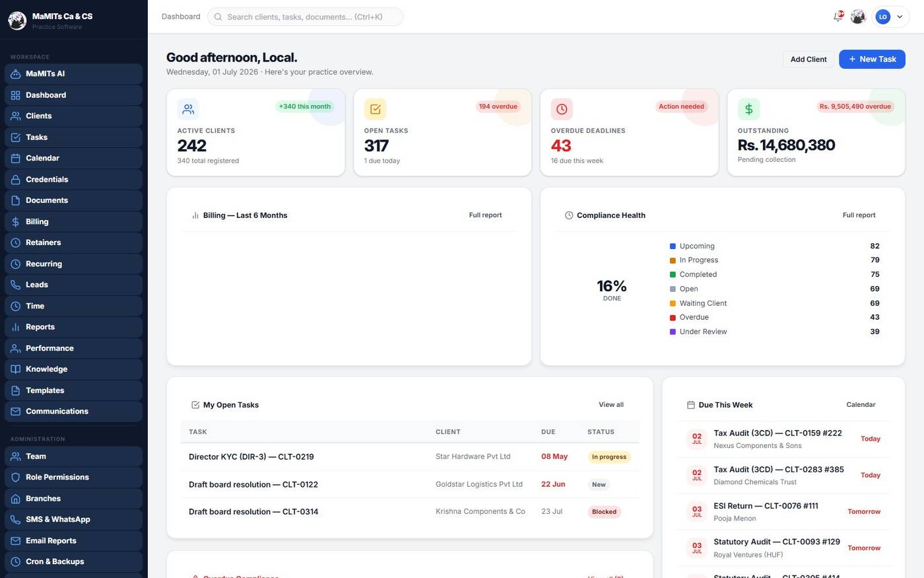
Task: Click the Performance person icon in sidebar
Action: tap(16, 348)
